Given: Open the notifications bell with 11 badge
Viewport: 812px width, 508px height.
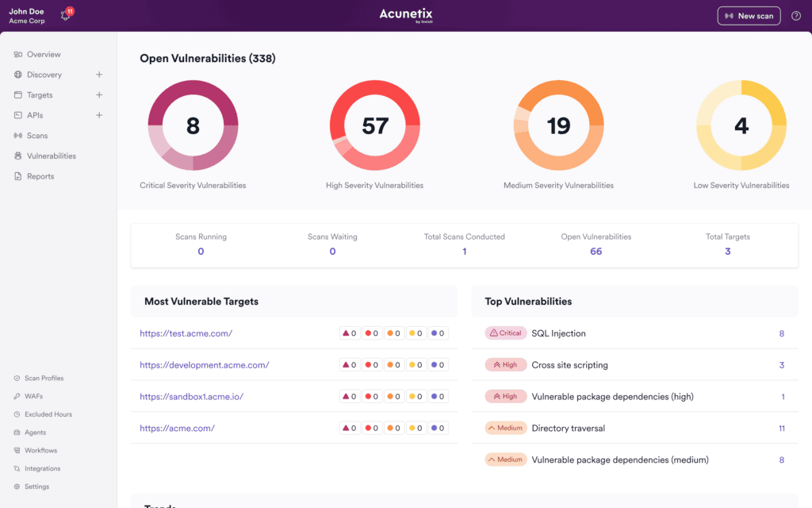Looking at the screenshot, I should pos(67,14).
